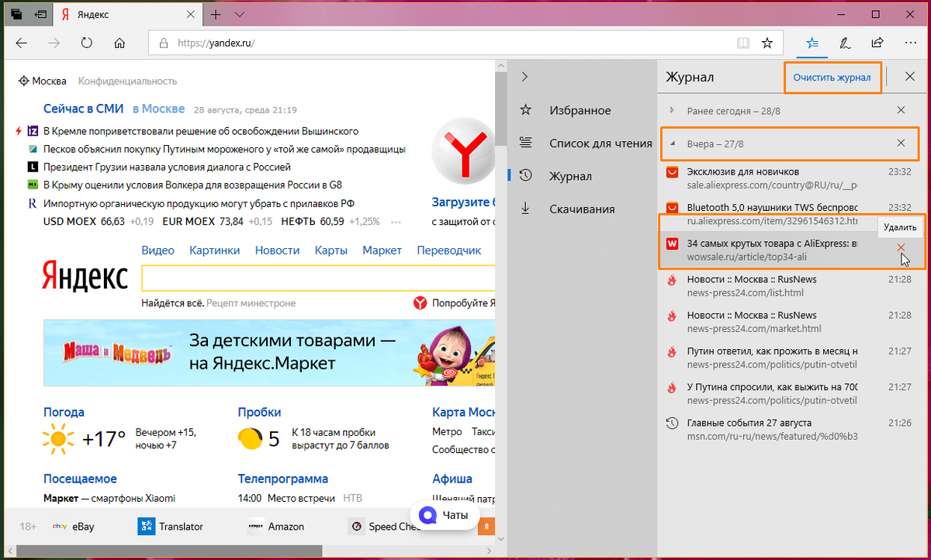Open Bluetooth 5,0 наушники history entry

tap(791, 214)
